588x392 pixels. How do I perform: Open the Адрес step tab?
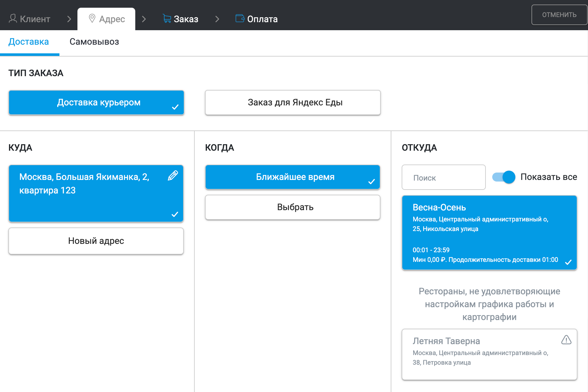(106, 19)
